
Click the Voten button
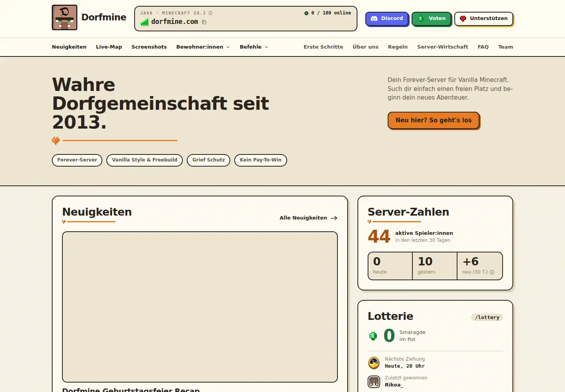point(432,18)
